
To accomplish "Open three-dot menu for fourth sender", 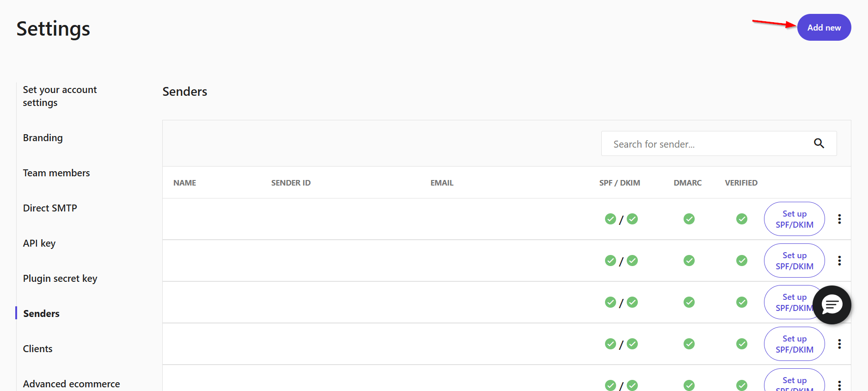I will 839,344.
